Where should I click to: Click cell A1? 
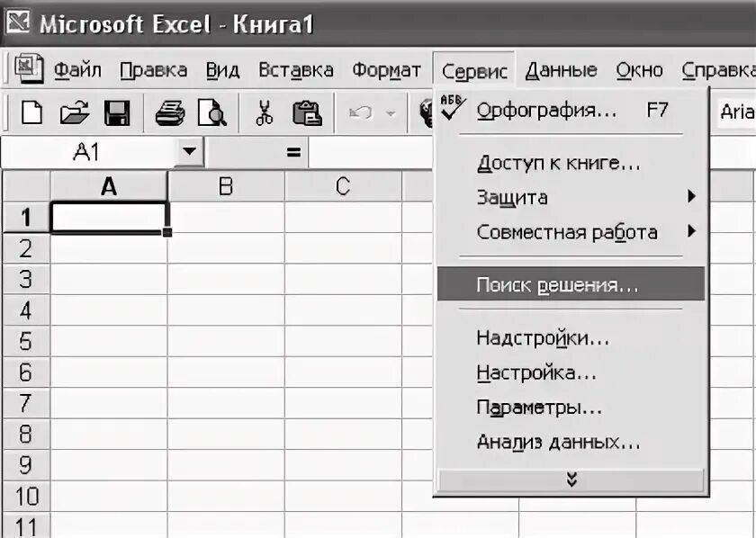pos(109,218)
